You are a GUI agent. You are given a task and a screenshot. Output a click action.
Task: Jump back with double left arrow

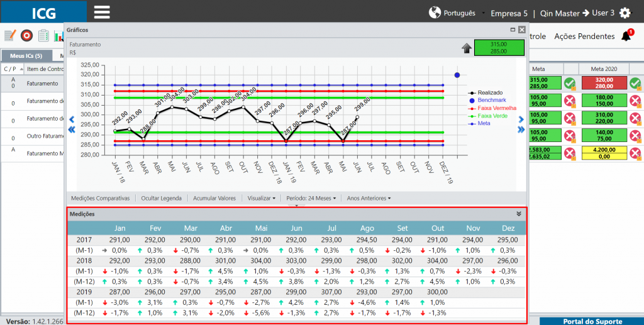coord(72,129)
